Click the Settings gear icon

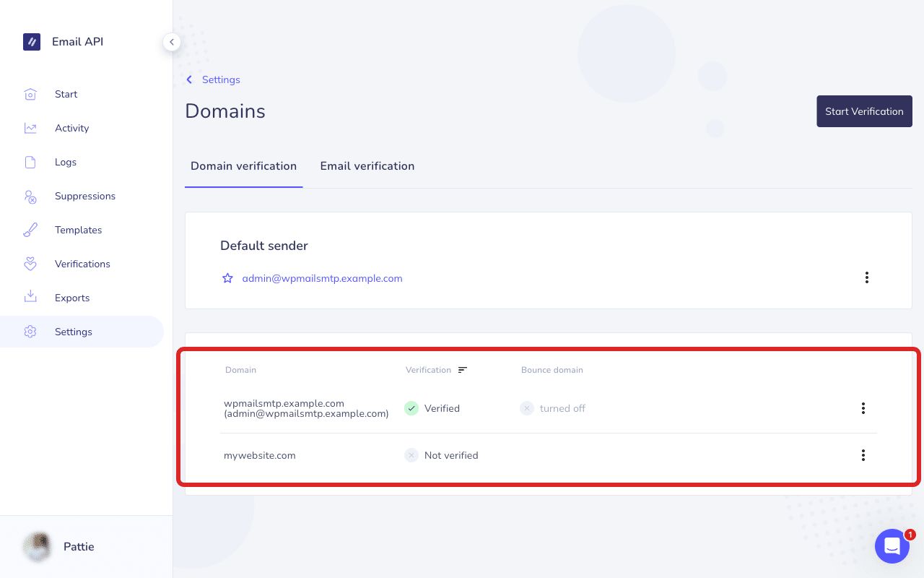click(x=30, y=332)
